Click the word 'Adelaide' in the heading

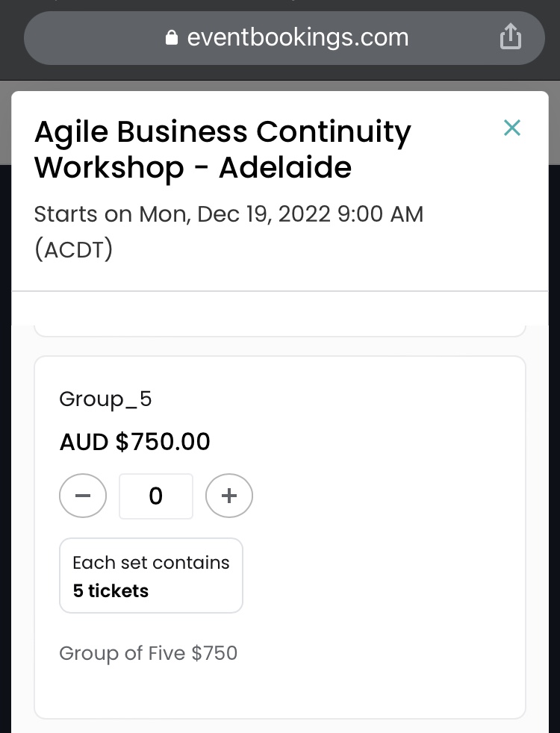[285, 167]
